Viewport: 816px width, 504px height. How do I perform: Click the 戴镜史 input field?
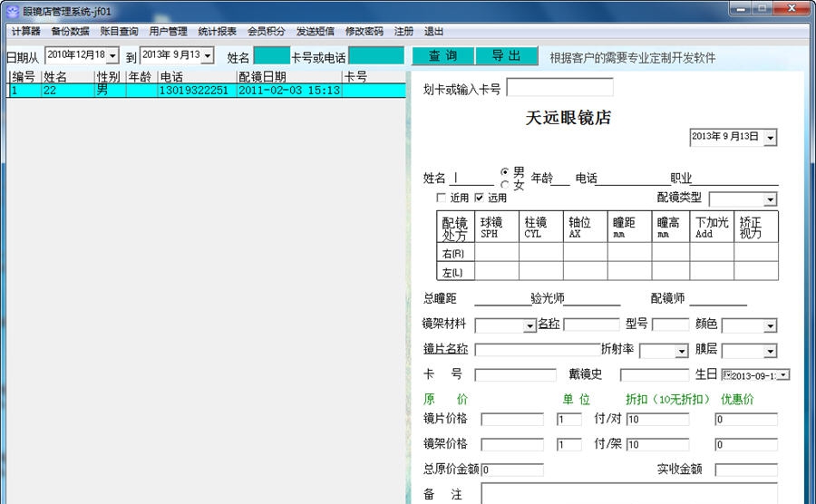655,375
